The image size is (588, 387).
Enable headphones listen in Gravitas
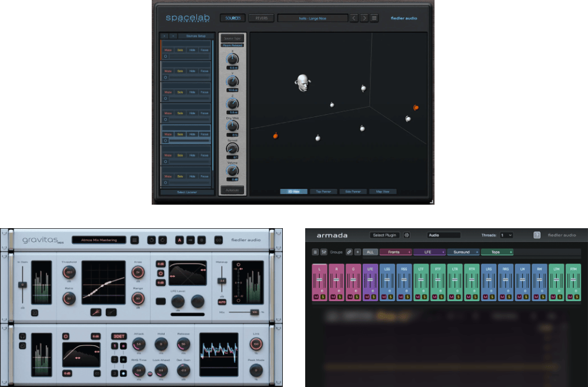click(x=22, y=336)
